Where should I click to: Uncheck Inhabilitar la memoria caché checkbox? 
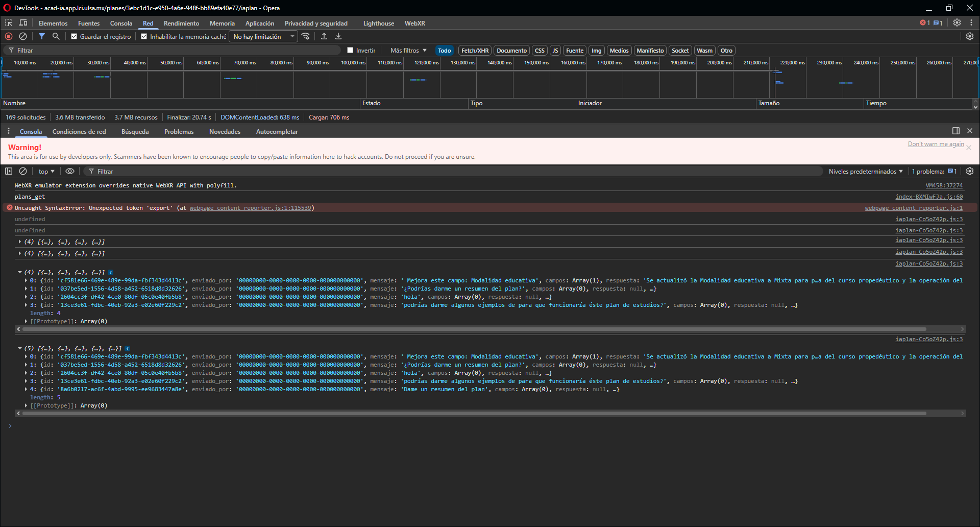tap(144, 37)
